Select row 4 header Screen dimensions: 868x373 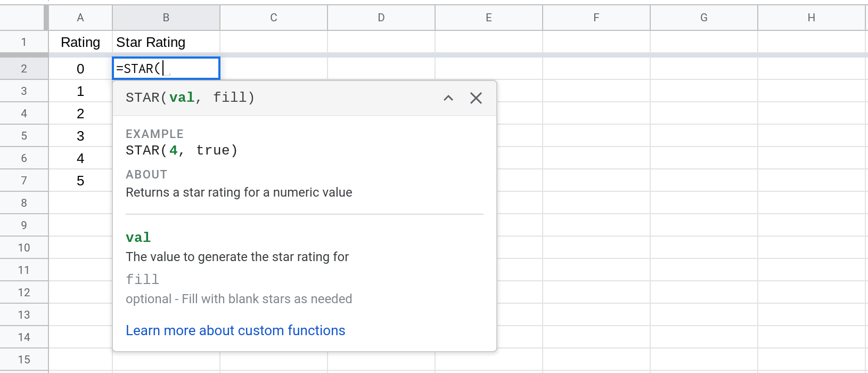click(24, 113)
